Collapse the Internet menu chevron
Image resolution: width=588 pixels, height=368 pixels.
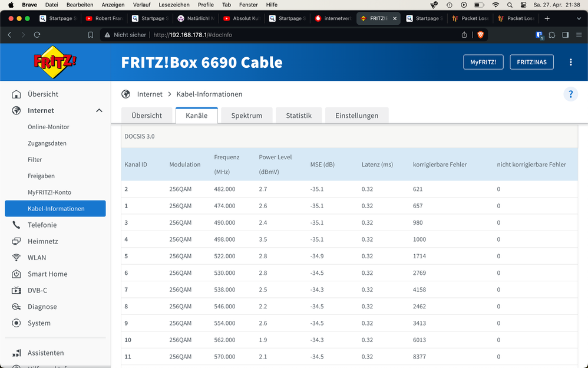(99, 110)
